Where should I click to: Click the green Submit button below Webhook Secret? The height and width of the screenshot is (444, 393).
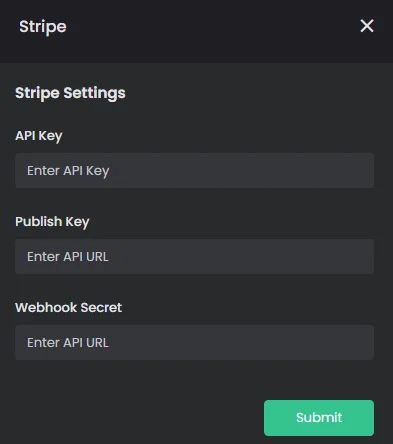point(319,418)
